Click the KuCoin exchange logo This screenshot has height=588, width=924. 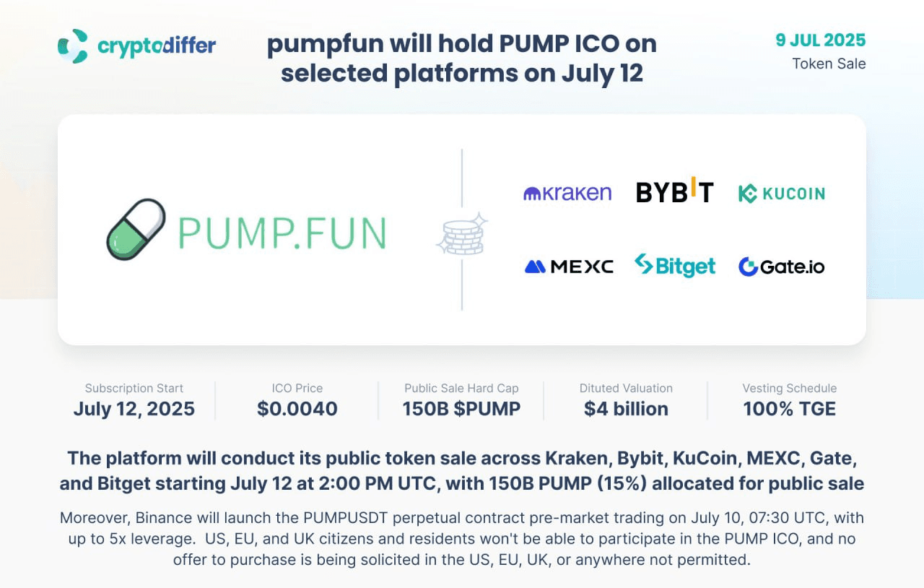(781, 193)
